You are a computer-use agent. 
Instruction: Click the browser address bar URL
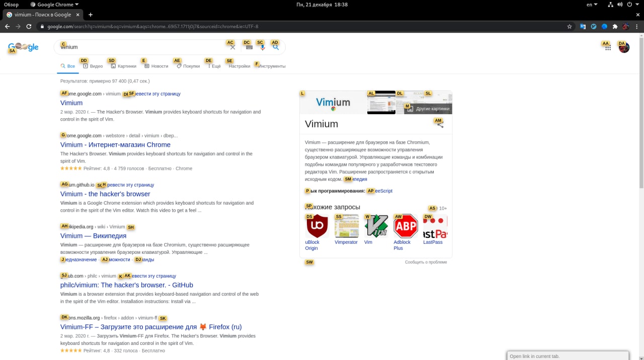(x=153, y=26)
